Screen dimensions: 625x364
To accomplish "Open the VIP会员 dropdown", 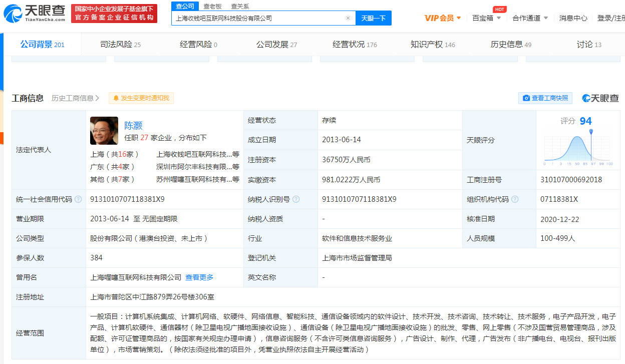I will click(443, 18).
